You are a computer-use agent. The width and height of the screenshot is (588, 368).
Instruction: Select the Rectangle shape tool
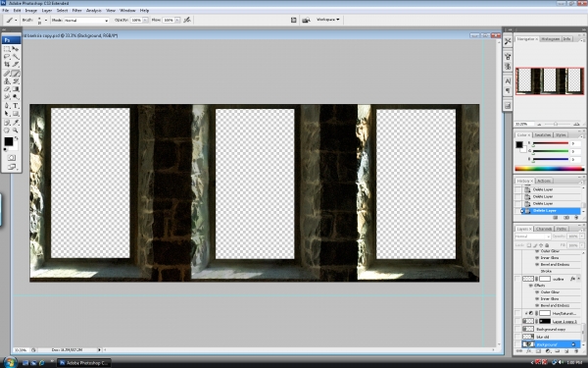[x=16, y=114]
